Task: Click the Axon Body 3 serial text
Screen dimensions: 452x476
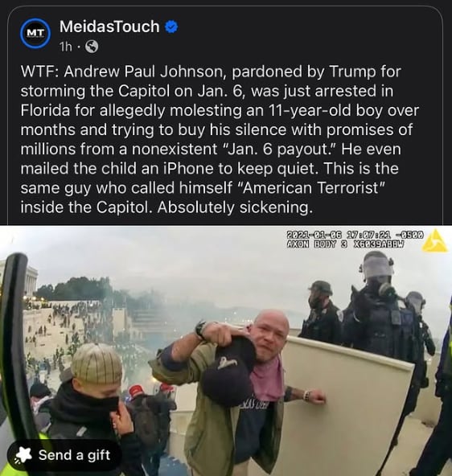Action: [346, 244]
